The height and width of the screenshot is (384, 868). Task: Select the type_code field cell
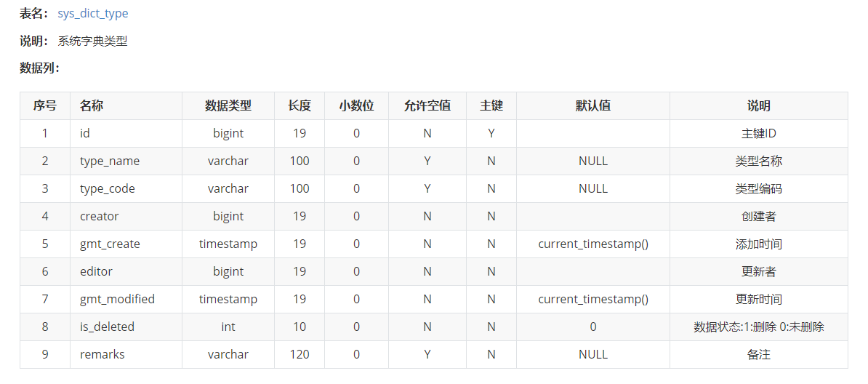108,189
